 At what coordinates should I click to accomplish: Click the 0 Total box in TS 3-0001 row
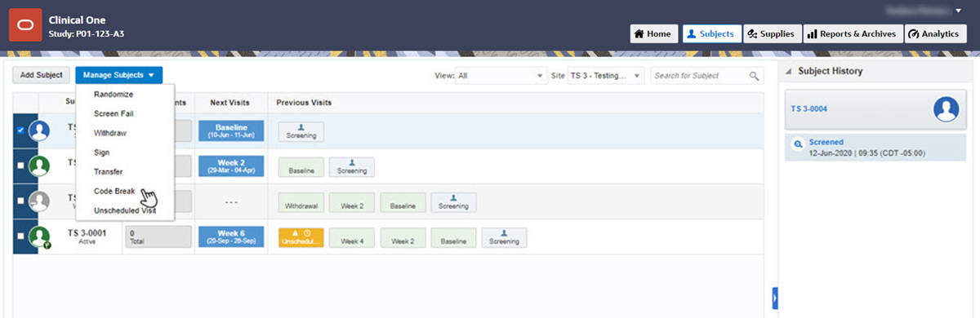[x=159, y=237]
